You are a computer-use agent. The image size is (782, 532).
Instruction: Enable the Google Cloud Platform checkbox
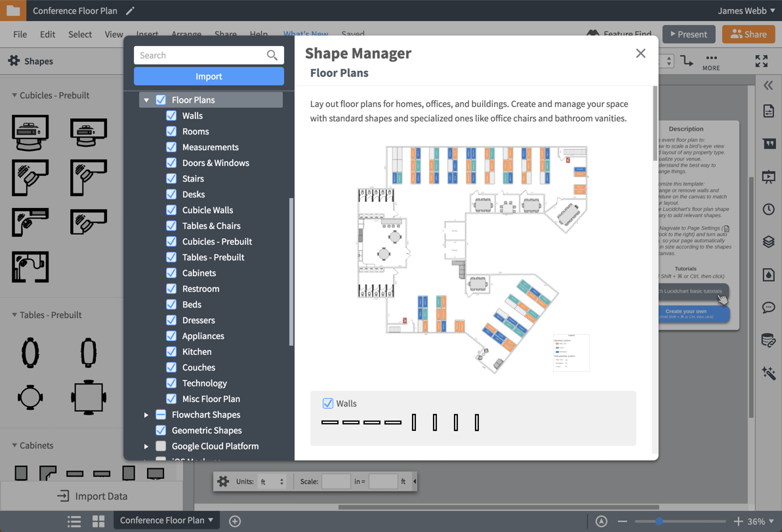click(x=161, y=446)
